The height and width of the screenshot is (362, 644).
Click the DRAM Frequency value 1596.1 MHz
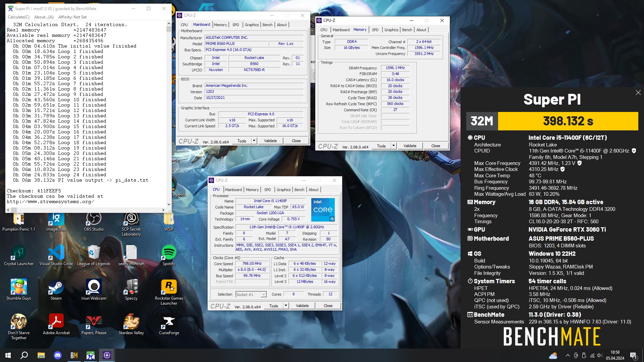click(395, 68)
